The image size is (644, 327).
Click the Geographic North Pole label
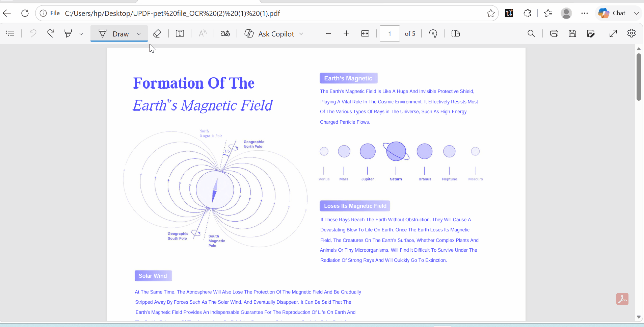click(x=254, y=144)
